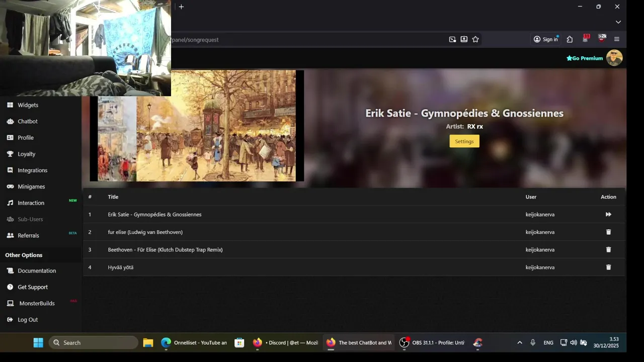The width and height of the screenshot is (644, 362).
Task: Click the User column header
Action: click(531, 197)
